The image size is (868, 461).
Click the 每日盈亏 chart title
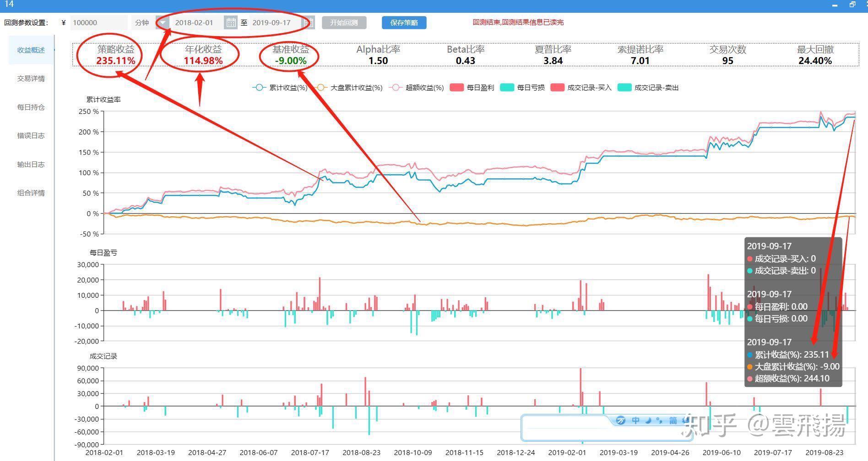pos(103,252)
